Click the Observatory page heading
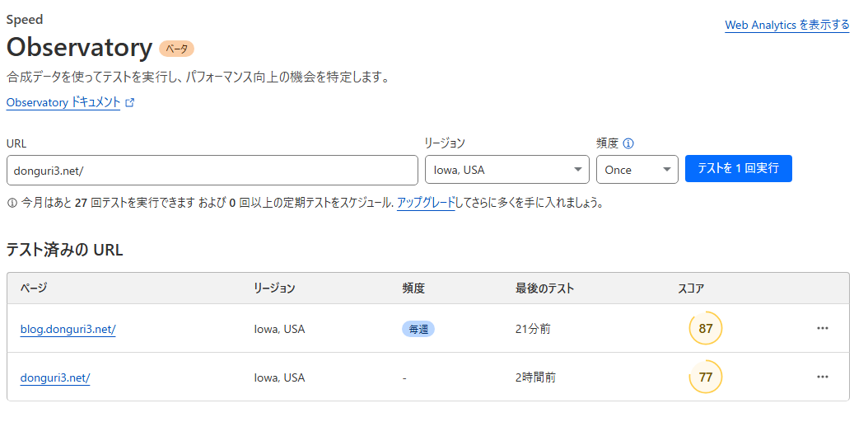 click(x=79, y=48)
